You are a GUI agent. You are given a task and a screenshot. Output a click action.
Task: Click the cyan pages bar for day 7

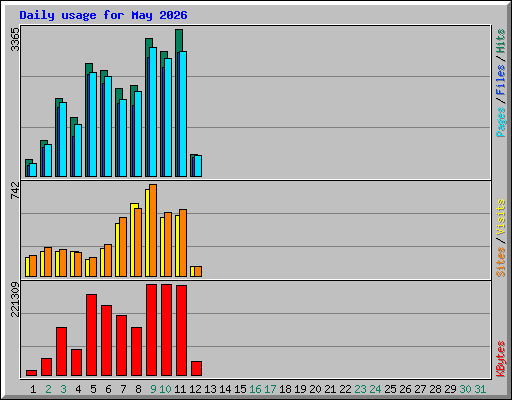click(x=123, y=138)
